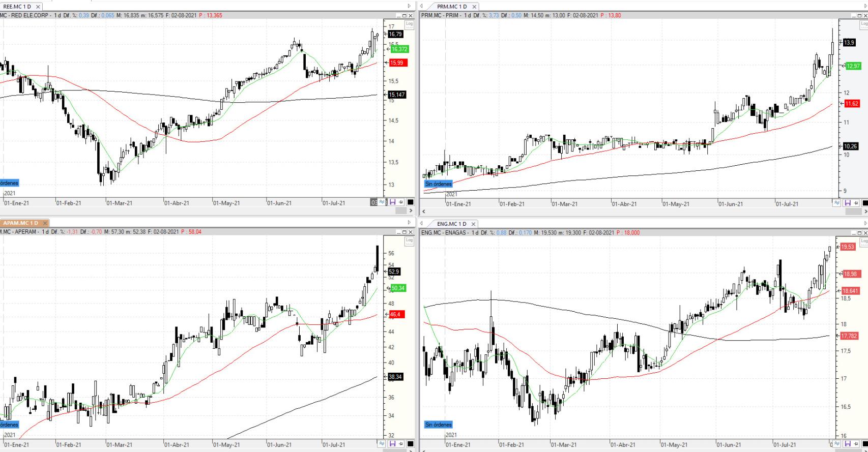Click left tab-scroll arrow beside PRM.MC tab
Image resolution: width=868 pixels, height=452 pixels.
[x=421, y=6]
